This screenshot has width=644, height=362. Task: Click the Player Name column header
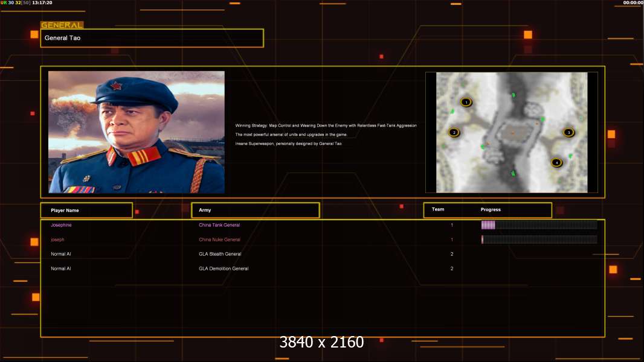tap(86, 211)
